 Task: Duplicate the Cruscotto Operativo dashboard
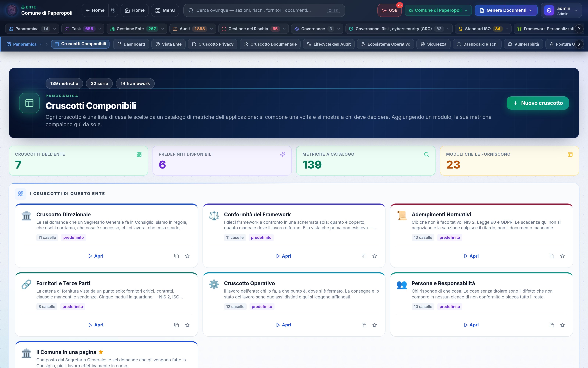click(x=364, y=325)
